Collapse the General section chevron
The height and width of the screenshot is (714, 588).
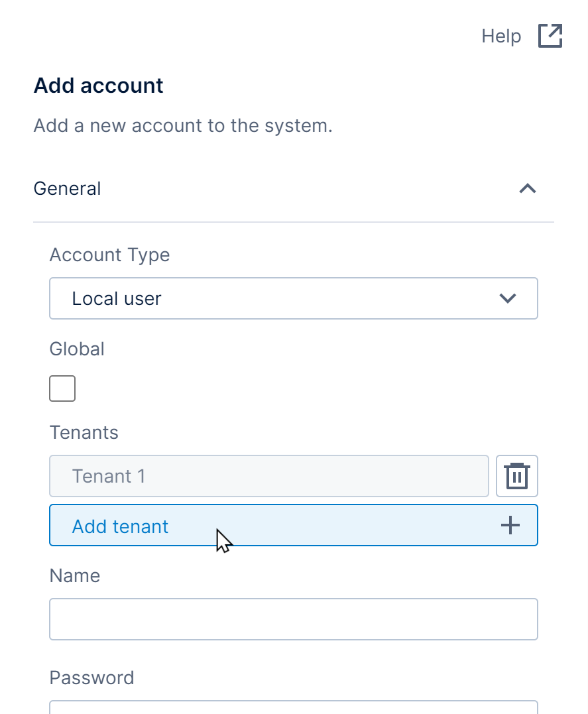[527, 189]
